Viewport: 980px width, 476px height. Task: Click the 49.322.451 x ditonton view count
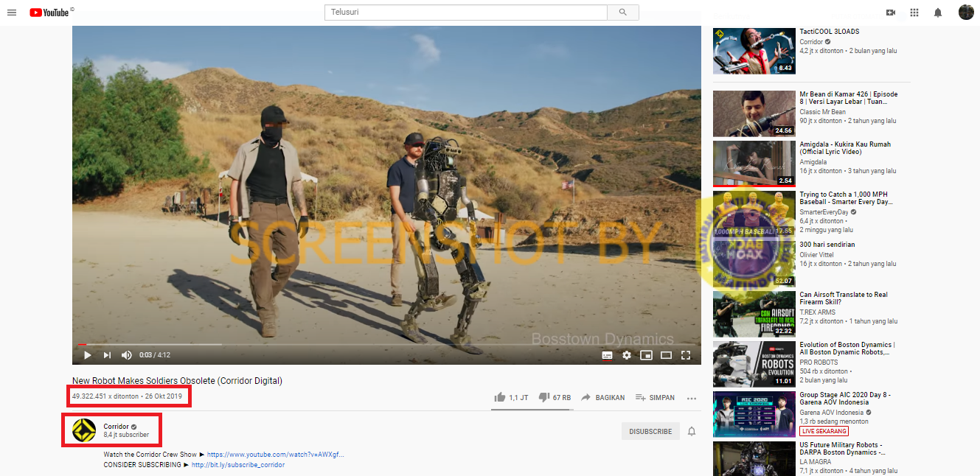pos(105,396)
